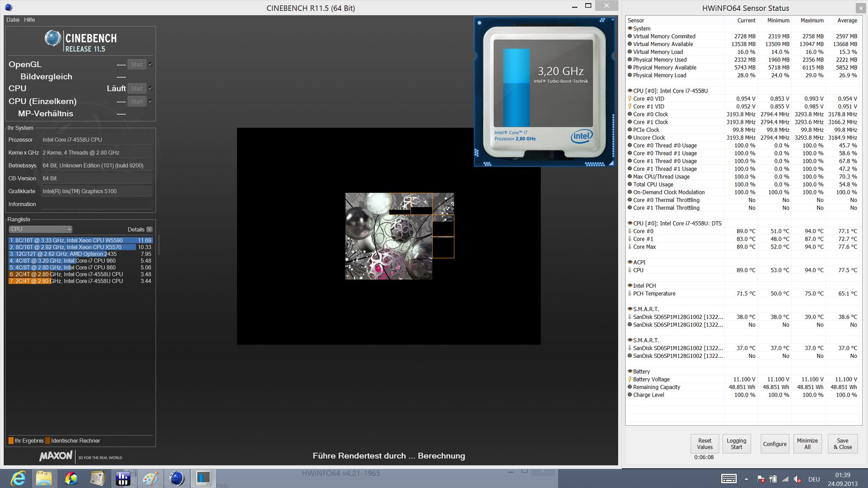Open HWiNFO from the taskbar
868x488 pixels.
tap(123, 479)
